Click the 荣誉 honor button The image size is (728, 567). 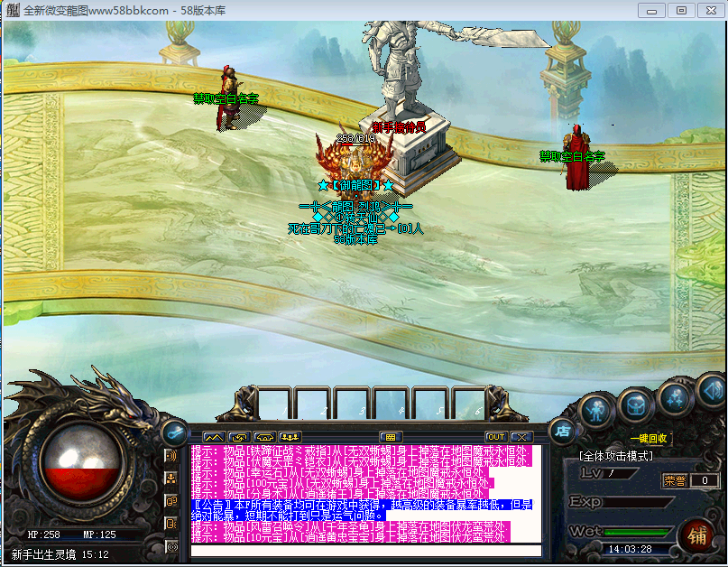click(x=675, y=480)
